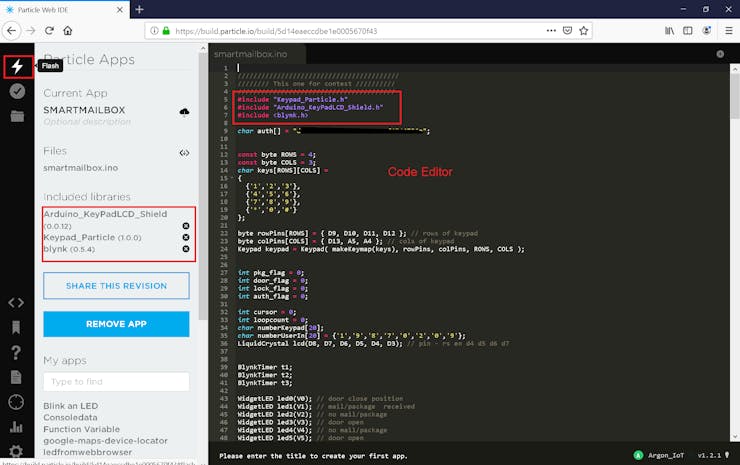Select the smartmailbox.ino file in Files
Image resolution: width=740 pixels, height=465 pixels.
(81, 168)
